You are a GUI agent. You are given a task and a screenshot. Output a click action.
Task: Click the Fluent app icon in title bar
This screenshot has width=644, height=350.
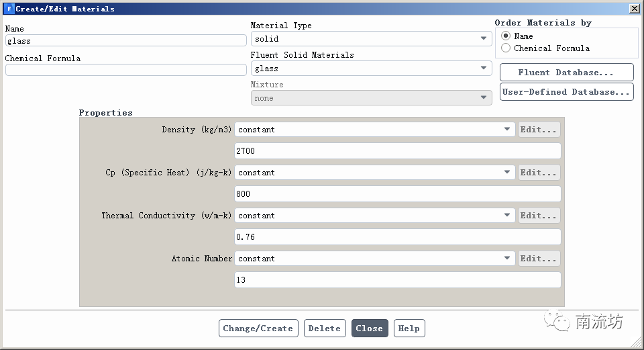(x=9, y=9)
